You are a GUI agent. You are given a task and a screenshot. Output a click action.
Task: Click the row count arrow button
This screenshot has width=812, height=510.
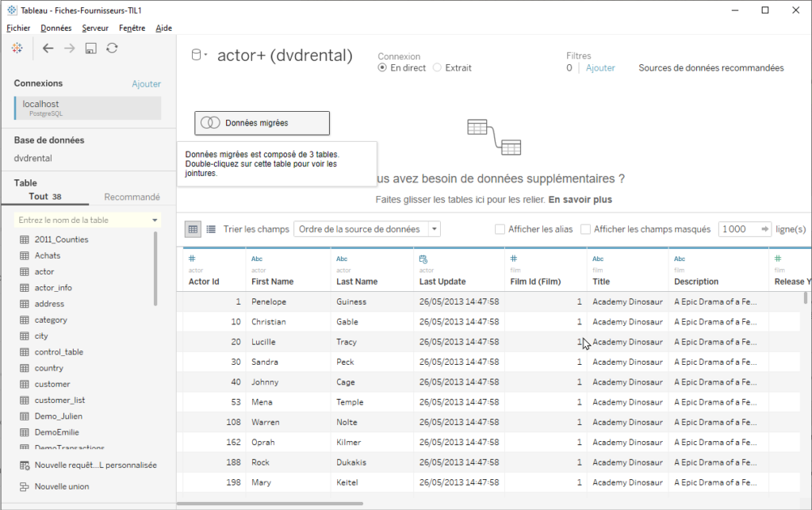[764, 229]
